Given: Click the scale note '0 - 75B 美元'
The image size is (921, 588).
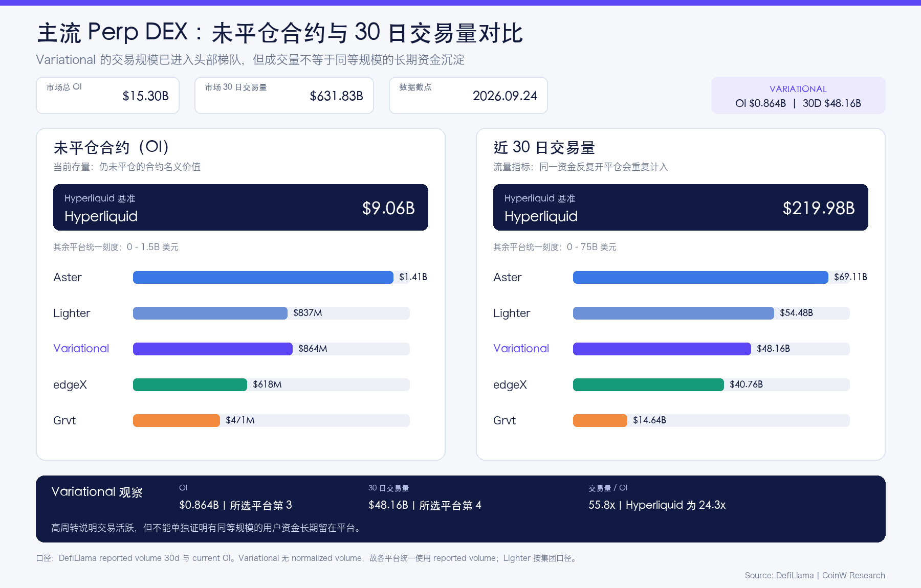Looking at the screenshot, I should [591, 247].
